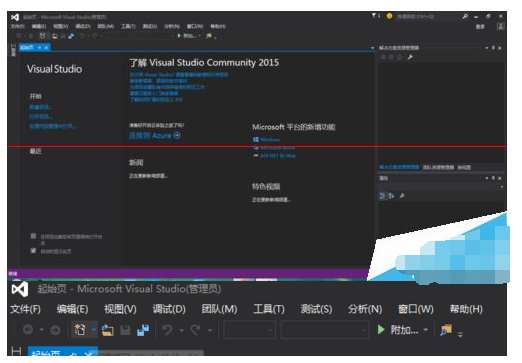The width and height of the screenshot is (522, 363).
Task: Click the yellow feedback smiley icon
Action: 389,16
